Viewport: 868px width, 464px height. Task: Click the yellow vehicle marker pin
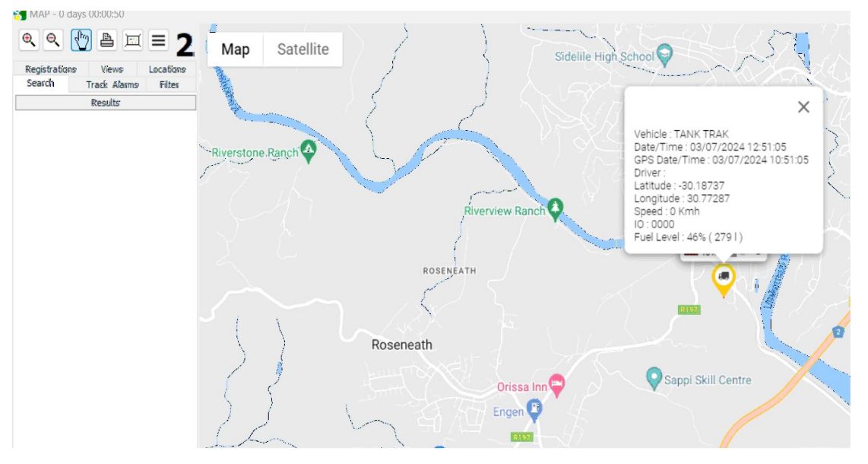tap(724, 277)
